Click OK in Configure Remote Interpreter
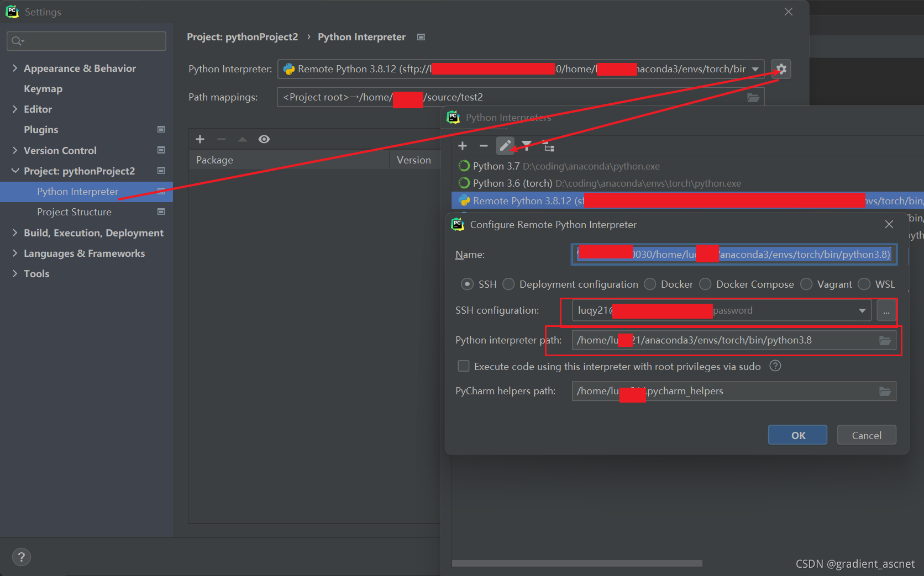924x576 pixels. click(797, 435)
